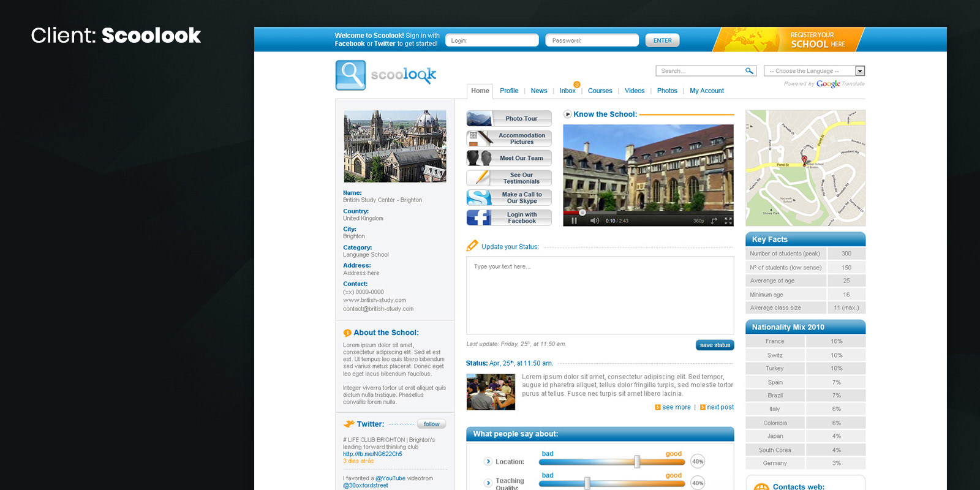Viewport: 980px width, 490px height.
Task: Open the Photos menu item
Action: coord(667,91)
